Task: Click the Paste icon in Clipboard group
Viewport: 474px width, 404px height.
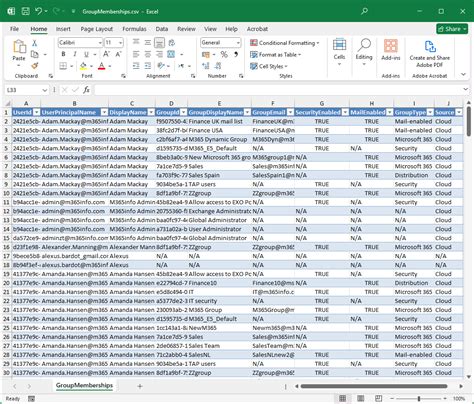Action: 19,47
